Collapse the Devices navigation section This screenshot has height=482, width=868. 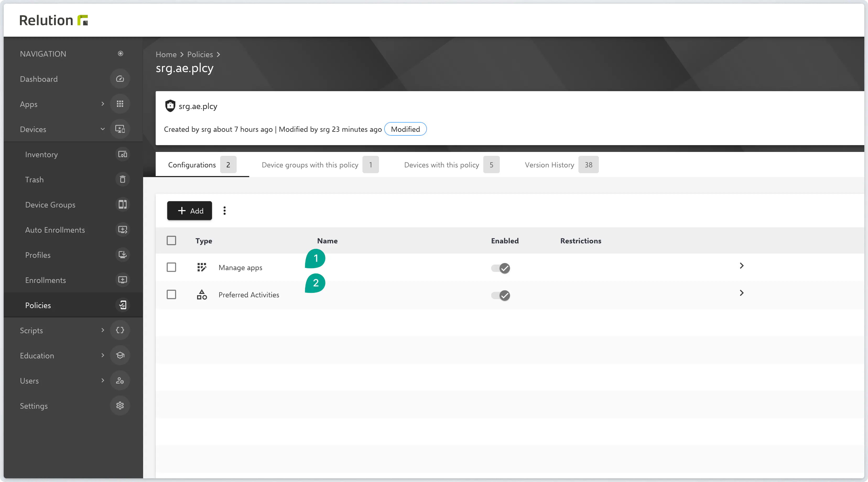coord(103,129)
